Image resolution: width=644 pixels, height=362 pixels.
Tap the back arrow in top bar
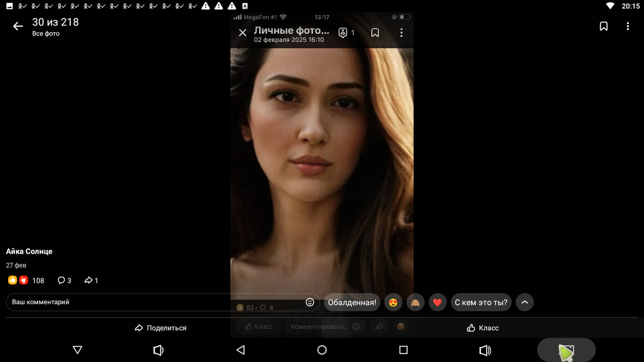(18, 26)
